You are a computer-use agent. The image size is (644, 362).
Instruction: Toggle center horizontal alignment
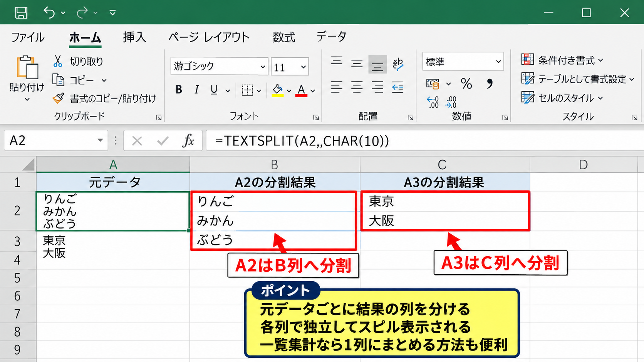click(x=357, y=87)
